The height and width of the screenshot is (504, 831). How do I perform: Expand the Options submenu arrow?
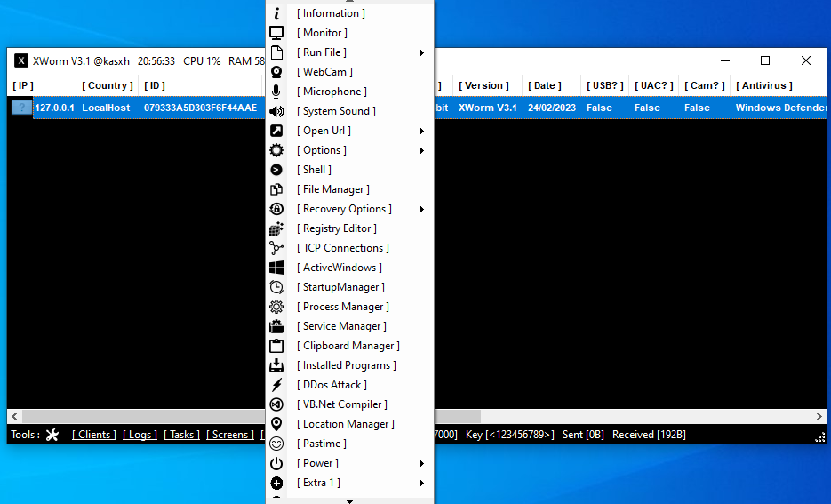coord(422,150)
